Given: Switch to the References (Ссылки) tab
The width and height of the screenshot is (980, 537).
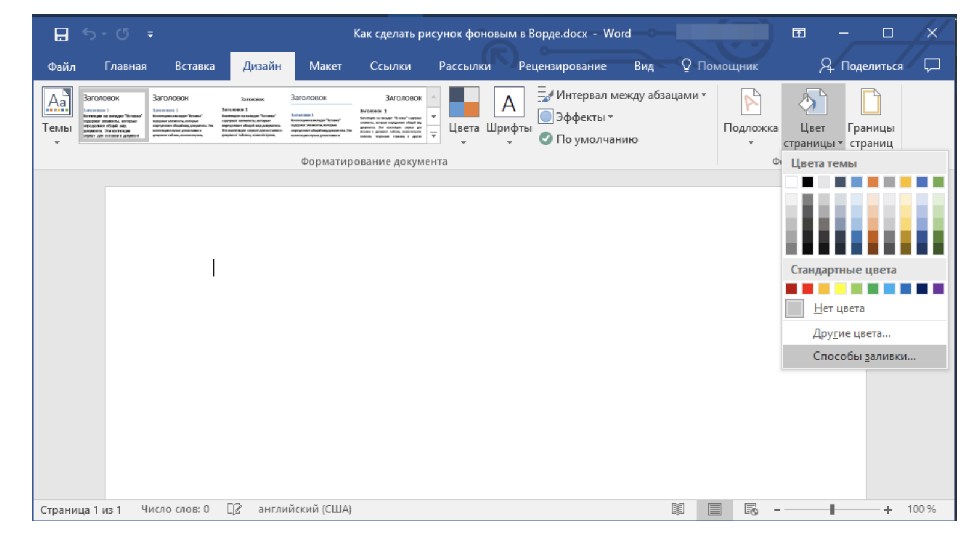Looking at the screenshot, I should pyautogui.click(x=390, y=66).
